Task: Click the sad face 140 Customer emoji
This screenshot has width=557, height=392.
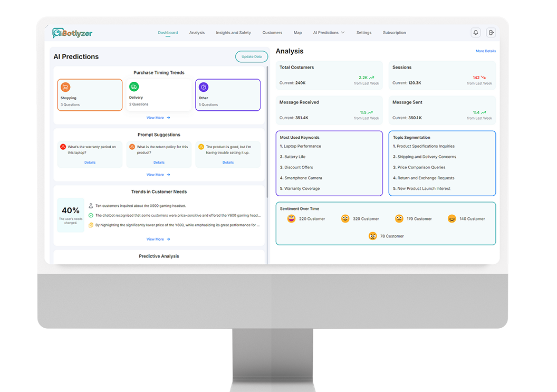Action: pos(452,218)
